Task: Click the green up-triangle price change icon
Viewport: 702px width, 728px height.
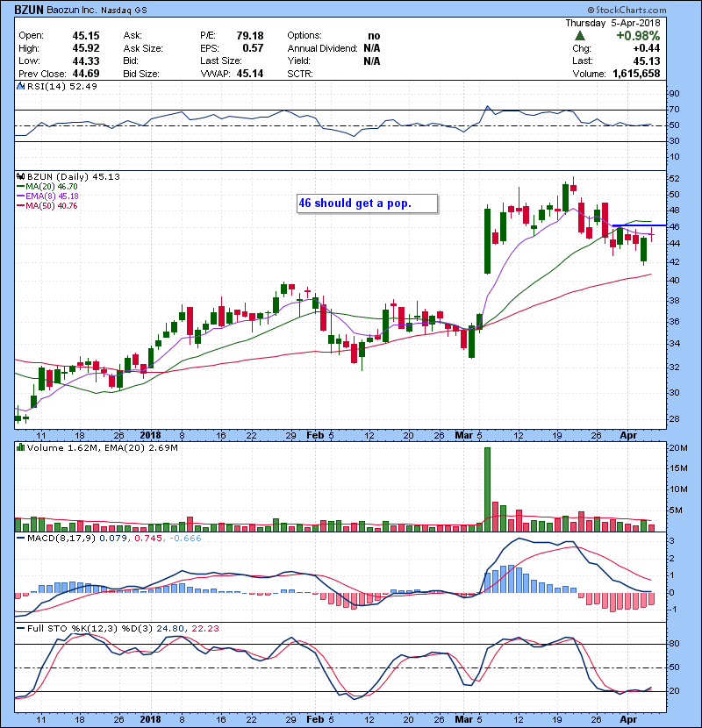Action: pos(579,36)
